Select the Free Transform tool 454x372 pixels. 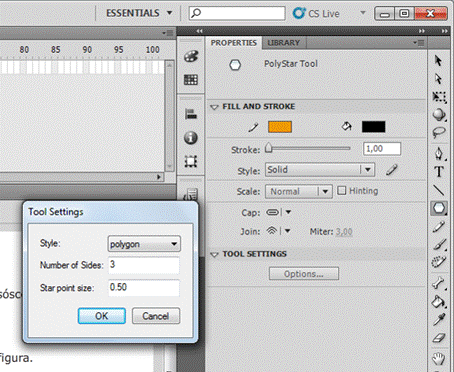tap(439, 97)
